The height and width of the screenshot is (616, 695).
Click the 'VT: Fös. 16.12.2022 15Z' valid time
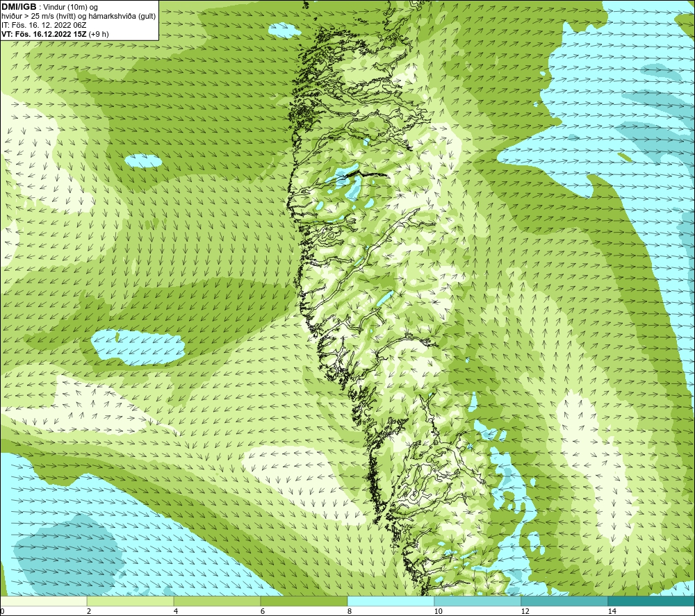44,34
